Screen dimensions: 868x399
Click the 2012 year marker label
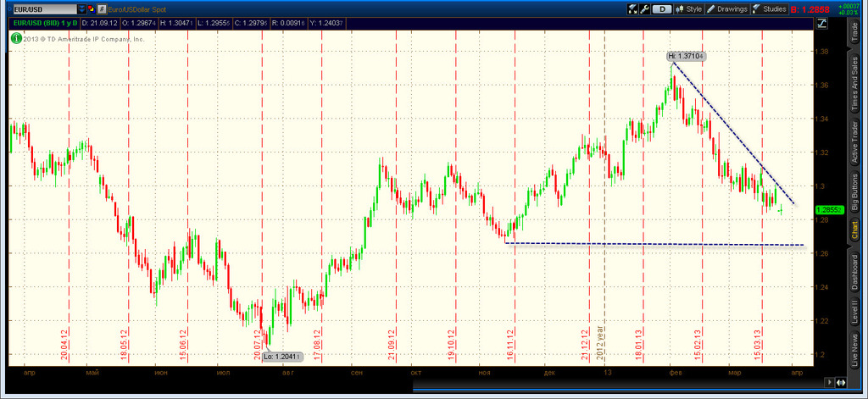pyautogui.click(x=599, y=344)
